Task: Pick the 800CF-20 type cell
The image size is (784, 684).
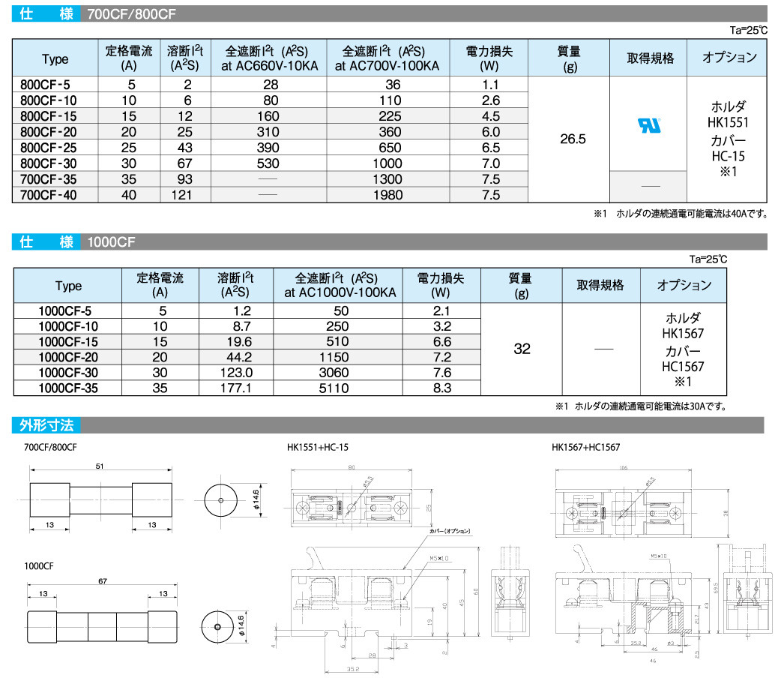Action: pos(49,132)
